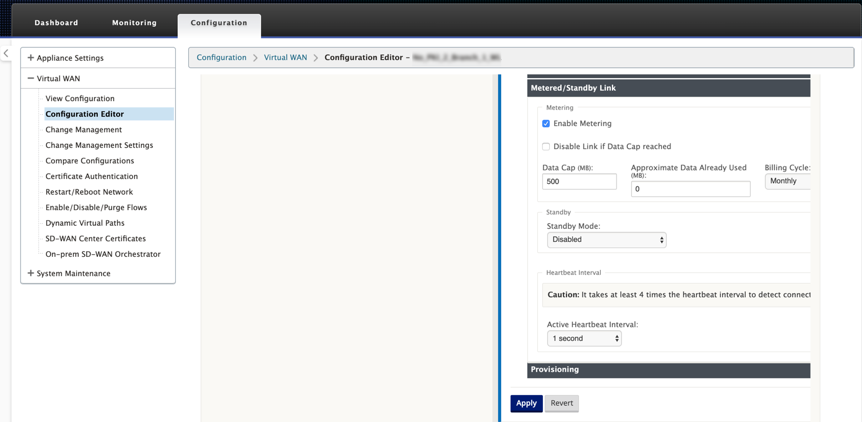
Task: Click the Metered/Standby Link section header
Action: 668,88
